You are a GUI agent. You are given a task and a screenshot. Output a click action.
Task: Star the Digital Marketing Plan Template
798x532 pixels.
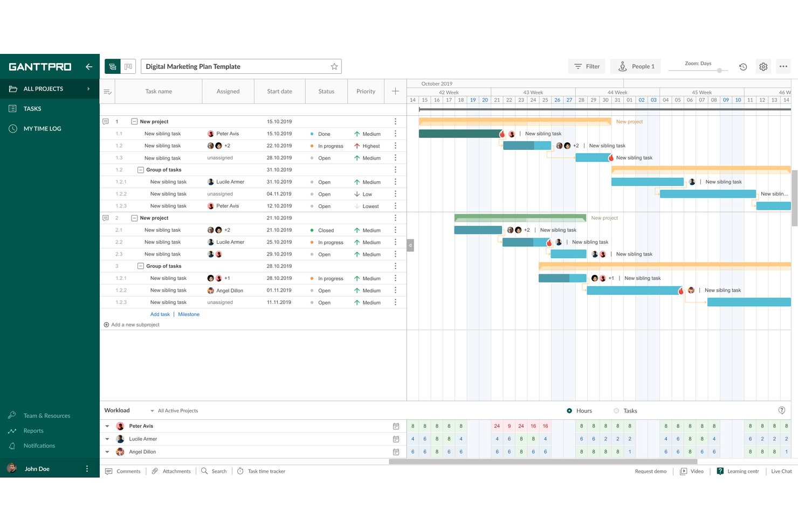334,66
